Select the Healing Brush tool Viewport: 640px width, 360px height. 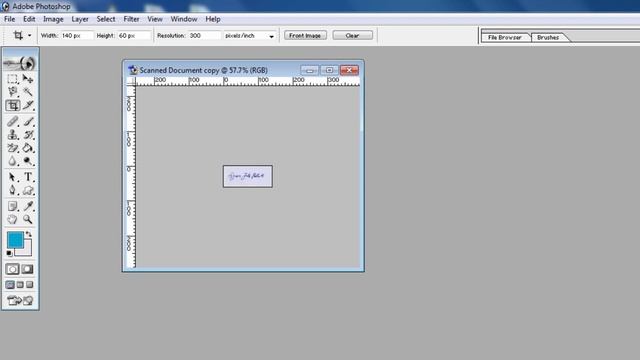[x=12, y=121]
